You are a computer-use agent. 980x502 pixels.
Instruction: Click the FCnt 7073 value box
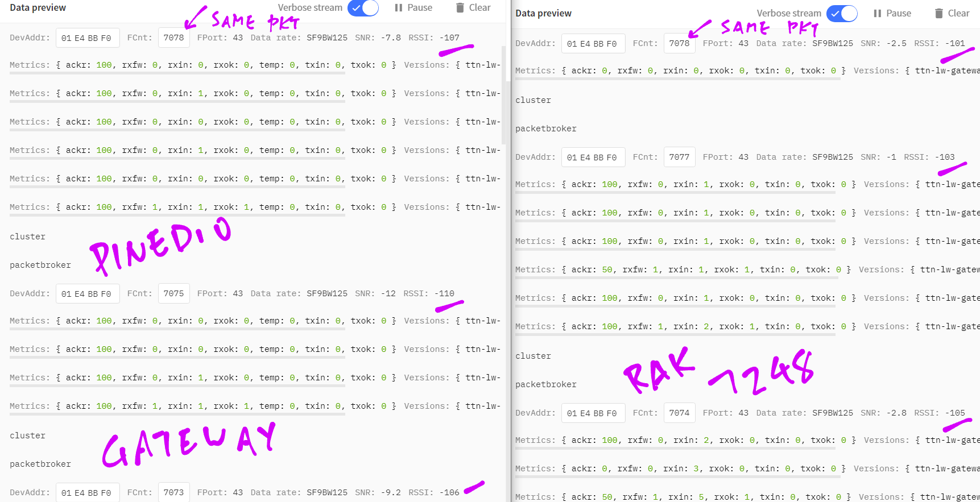pyautogui.click(x=173, y=492)
